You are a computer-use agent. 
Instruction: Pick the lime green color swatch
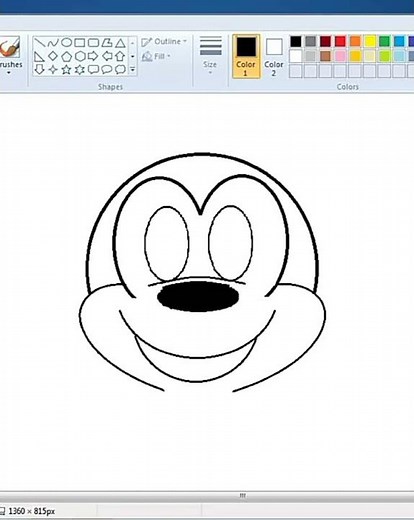[x=384, y=56]
